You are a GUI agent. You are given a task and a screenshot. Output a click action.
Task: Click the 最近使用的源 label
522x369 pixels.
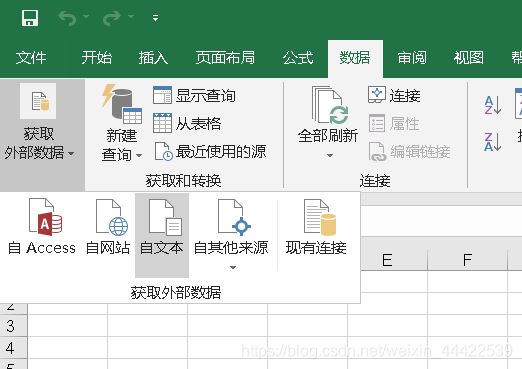(x=221, y=152)
